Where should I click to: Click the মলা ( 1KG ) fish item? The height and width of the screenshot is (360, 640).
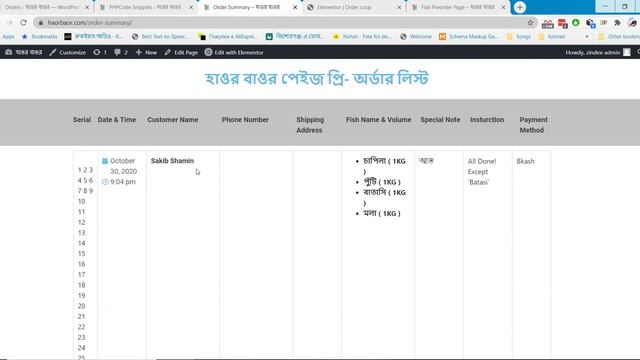[382, 213]
